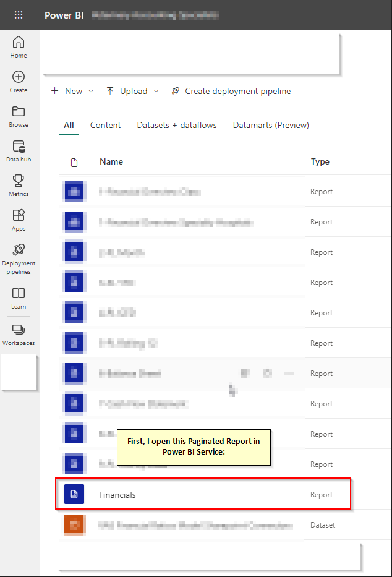Click the Report type cell of Financials
392x577 pixels.
pyautogui.click(x=322, y=495)
